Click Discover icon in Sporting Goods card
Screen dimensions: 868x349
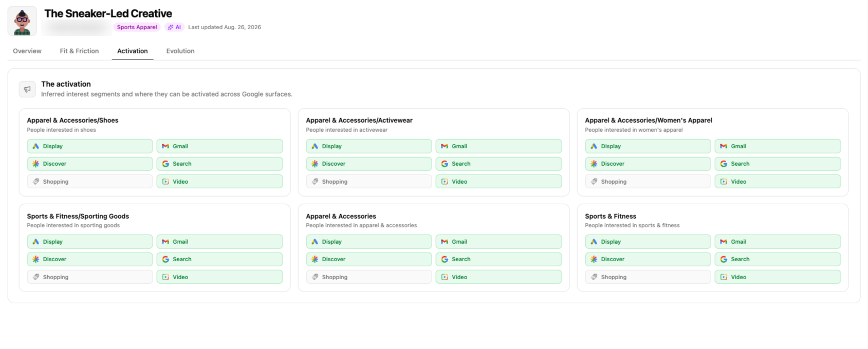[36, 259]
